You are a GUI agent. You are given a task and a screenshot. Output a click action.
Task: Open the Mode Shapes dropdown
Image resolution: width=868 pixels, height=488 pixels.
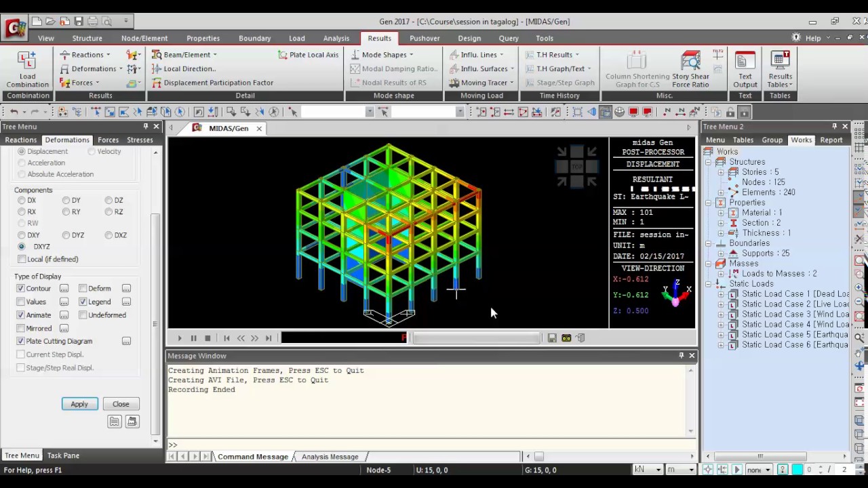click(382, 54)
